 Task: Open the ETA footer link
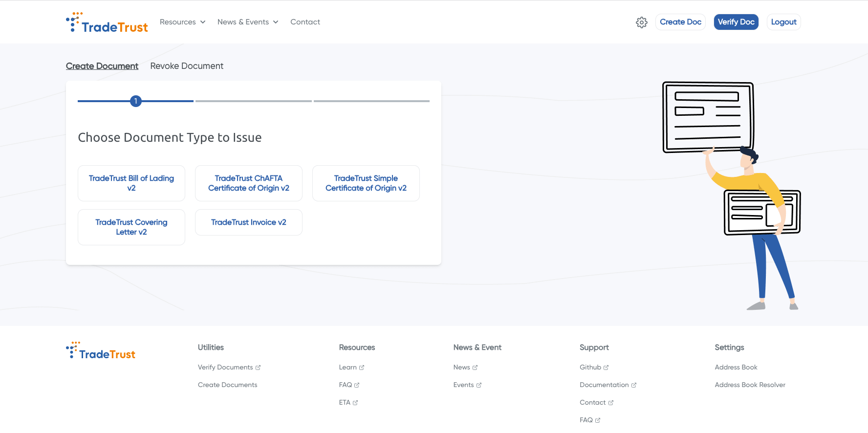(345, 403)
